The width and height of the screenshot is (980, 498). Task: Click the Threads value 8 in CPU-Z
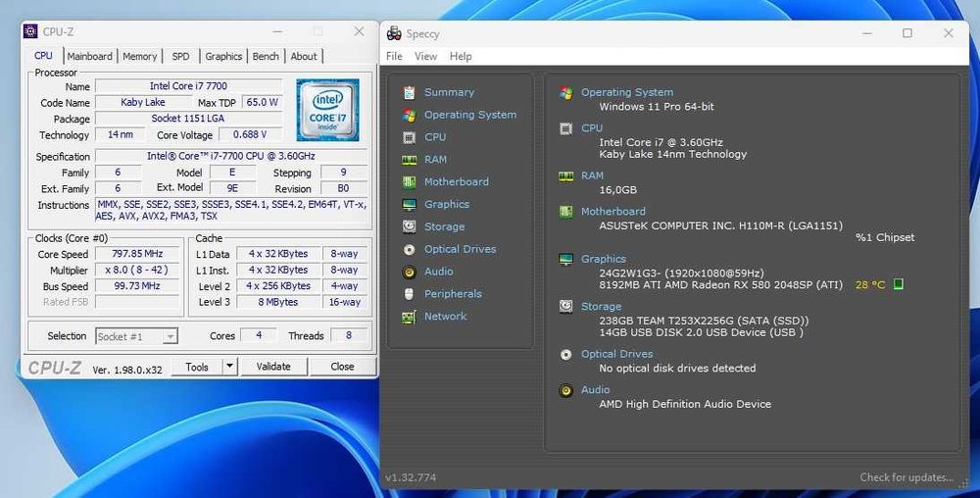coord(348,335)
